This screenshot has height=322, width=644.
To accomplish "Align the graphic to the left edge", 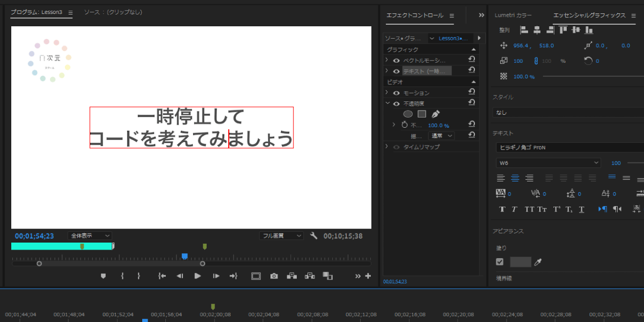I will [524, 30].
